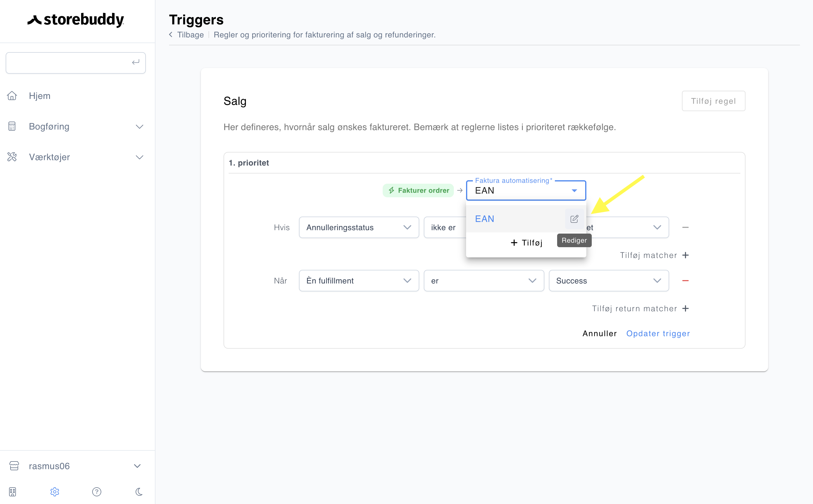Click Opdater trigger to save
Image resolution: width=813 pixels, height=504 pixels.
click(x=658, y=333)
